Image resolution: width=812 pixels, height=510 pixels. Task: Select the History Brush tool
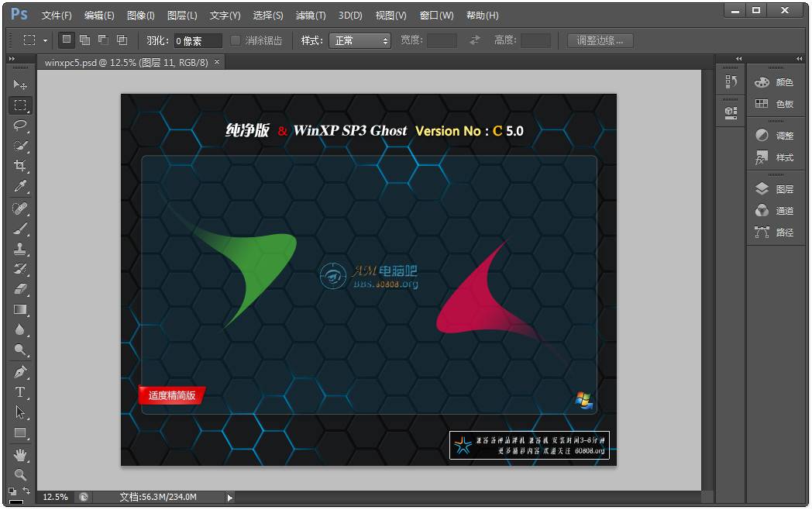(20, 269)
